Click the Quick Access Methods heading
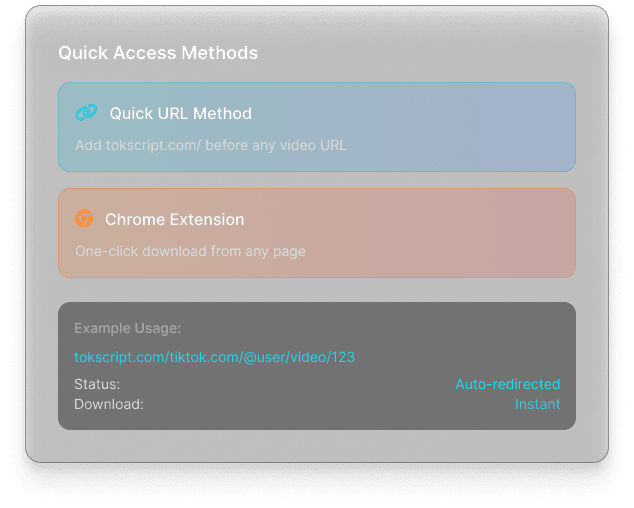The height and width of the screenshot is (508, 634). (158, 53)
